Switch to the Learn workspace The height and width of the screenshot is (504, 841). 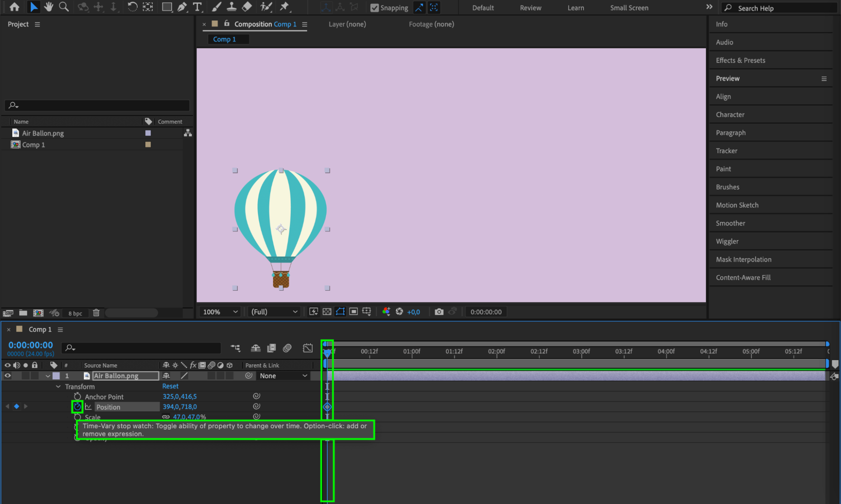[576, 8]
